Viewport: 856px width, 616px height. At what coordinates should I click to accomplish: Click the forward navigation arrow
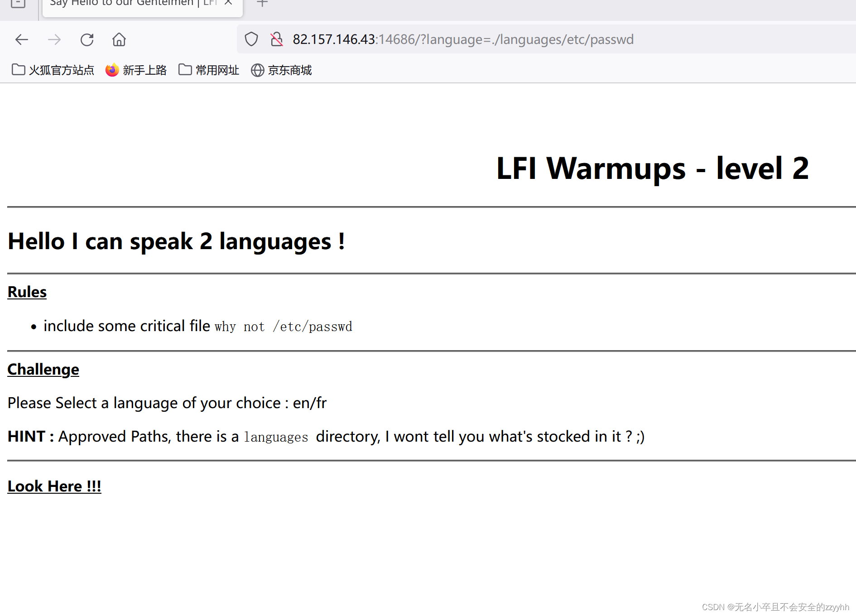[54, 40]
